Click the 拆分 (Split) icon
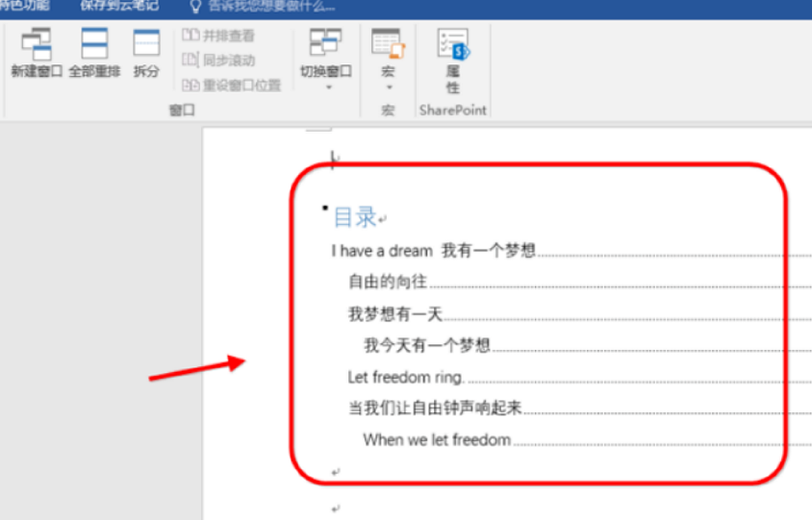 tap(146, 43)
